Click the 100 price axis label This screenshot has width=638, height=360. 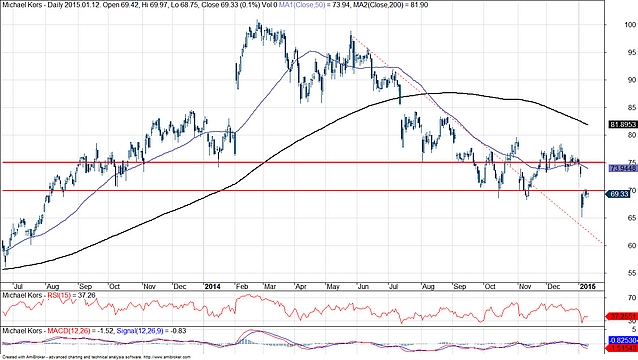630,25
